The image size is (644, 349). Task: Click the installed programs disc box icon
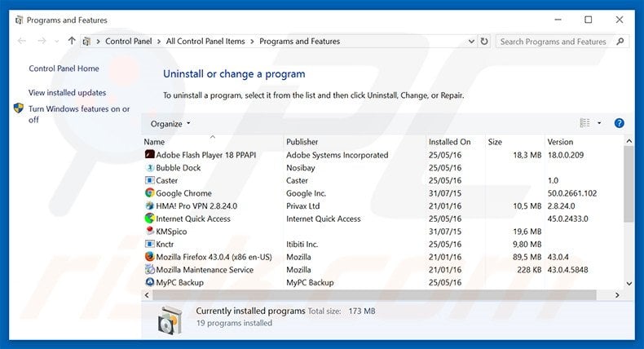pyautogui.click(x=170, y=320)
